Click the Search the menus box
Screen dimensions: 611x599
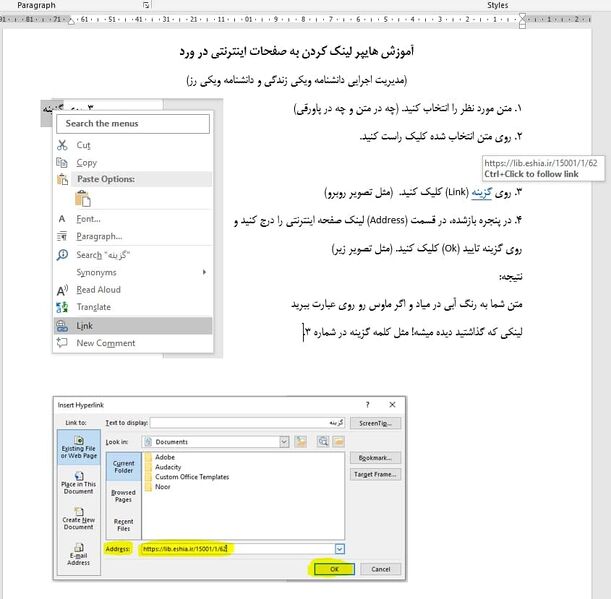click(133, 124)
